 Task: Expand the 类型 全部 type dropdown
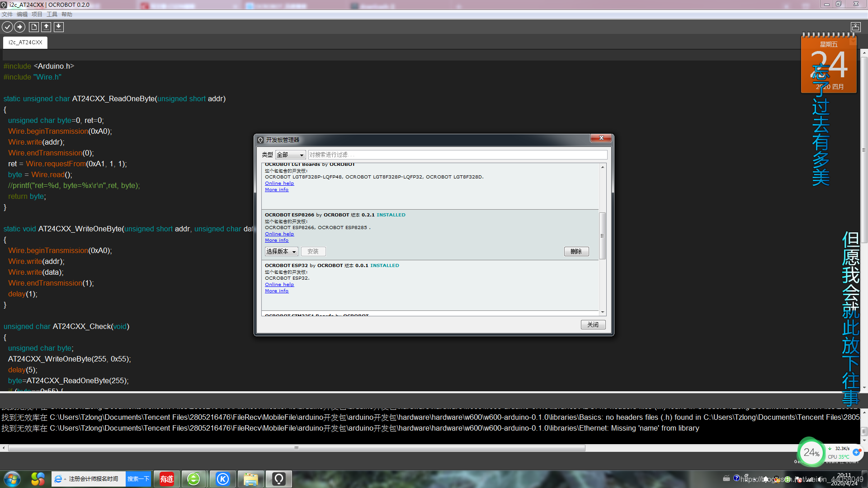290,155
